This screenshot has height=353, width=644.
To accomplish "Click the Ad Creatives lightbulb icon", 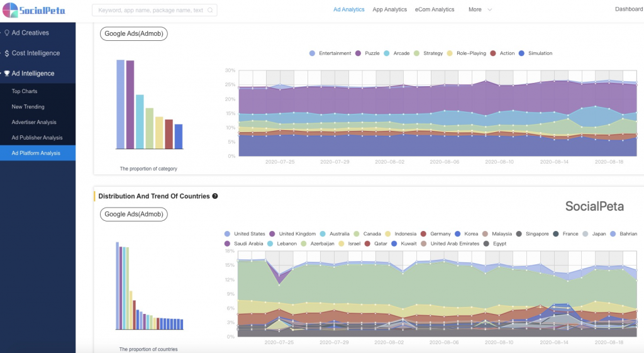I will [7, 33].
